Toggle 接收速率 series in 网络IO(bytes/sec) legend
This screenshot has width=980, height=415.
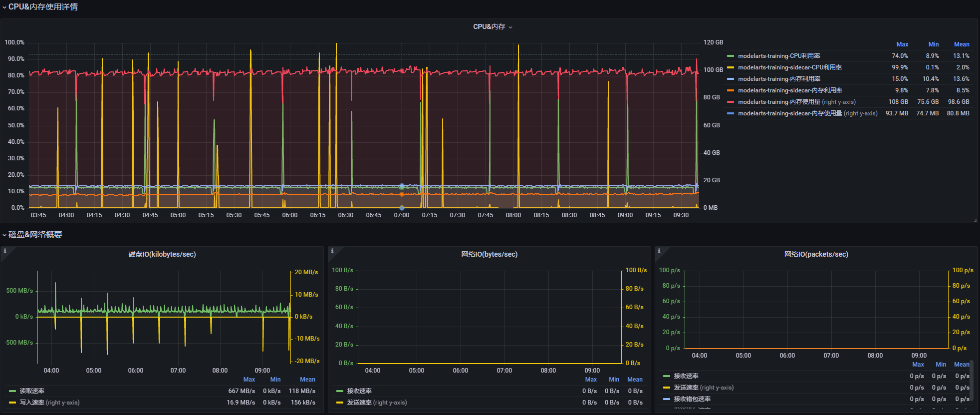point(359,391)
